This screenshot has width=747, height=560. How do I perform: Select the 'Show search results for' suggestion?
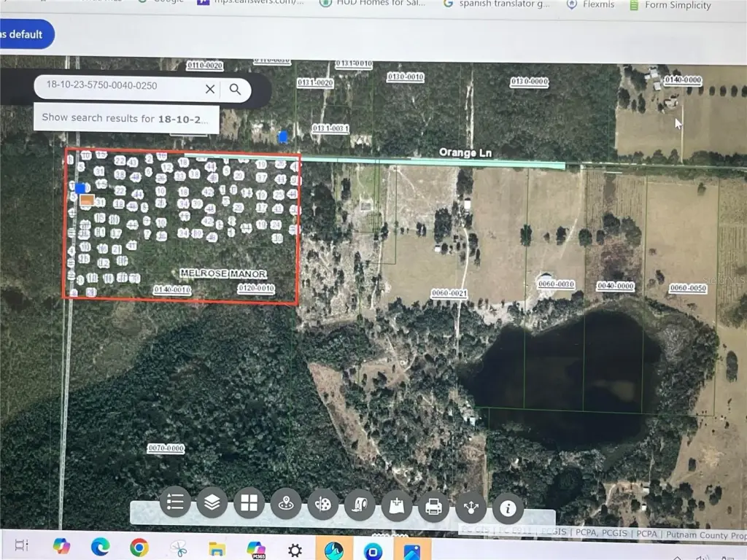[x=125, y=117]
